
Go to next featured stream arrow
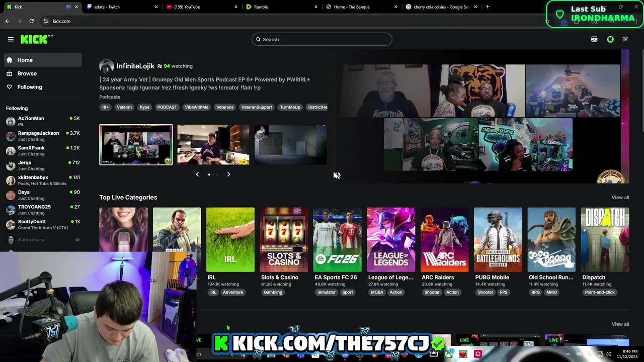[228, 174]
